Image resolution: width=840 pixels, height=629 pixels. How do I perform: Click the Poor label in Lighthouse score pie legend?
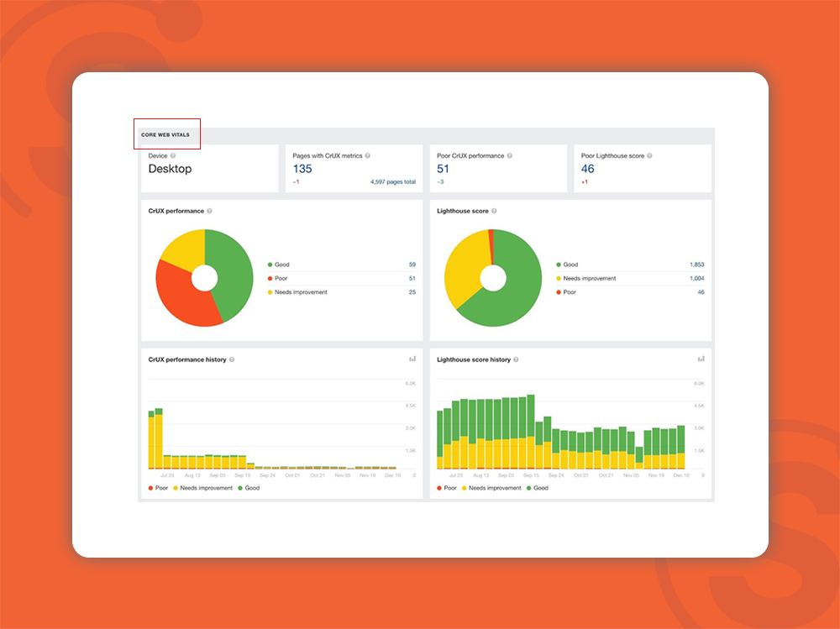[570, 292]
